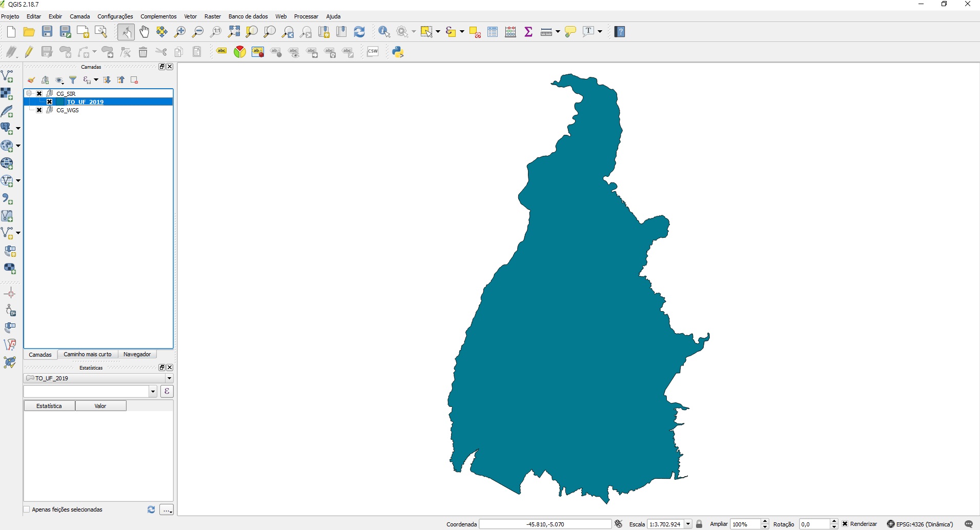Activate the Zoom In magnifier
The image size is (980, 530).
click(180, 32)
